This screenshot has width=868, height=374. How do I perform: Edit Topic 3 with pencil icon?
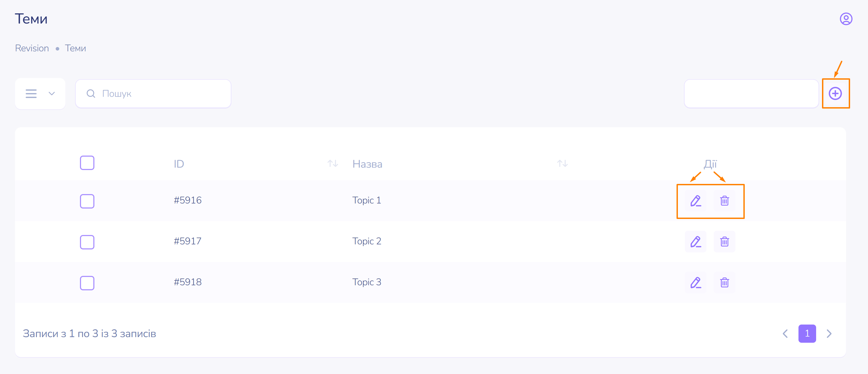695,282
